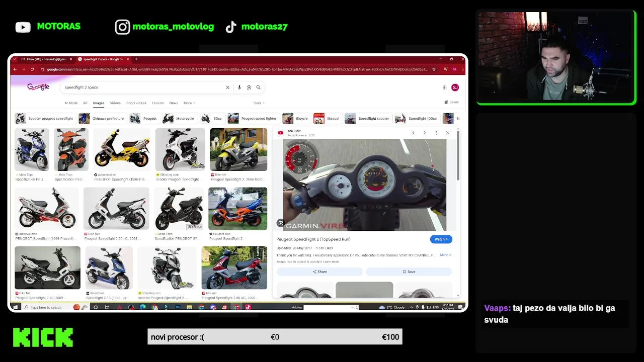Select the Videos tab
Image resolution: width=644 pixels, height=362 pixels.
pyautogui.click(x=115, y=103)
